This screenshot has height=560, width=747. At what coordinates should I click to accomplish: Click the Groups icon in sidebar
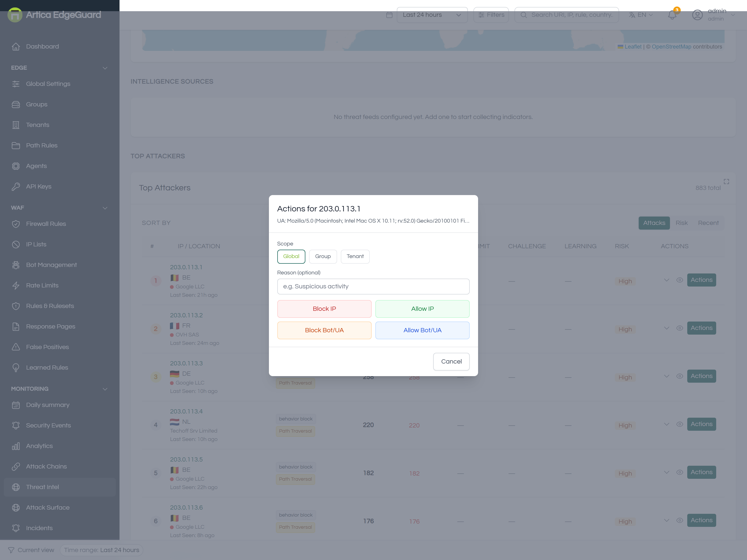pos(16,105)
